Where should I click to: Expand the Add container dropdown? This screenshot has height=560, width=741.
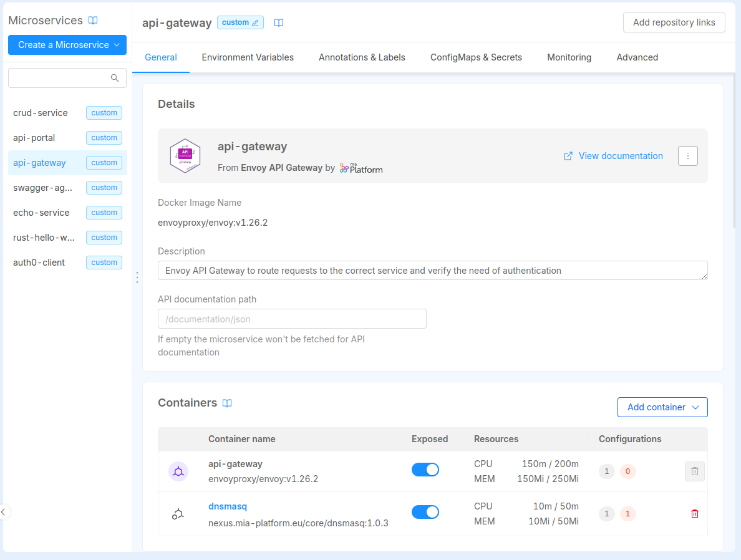(662, 407)
